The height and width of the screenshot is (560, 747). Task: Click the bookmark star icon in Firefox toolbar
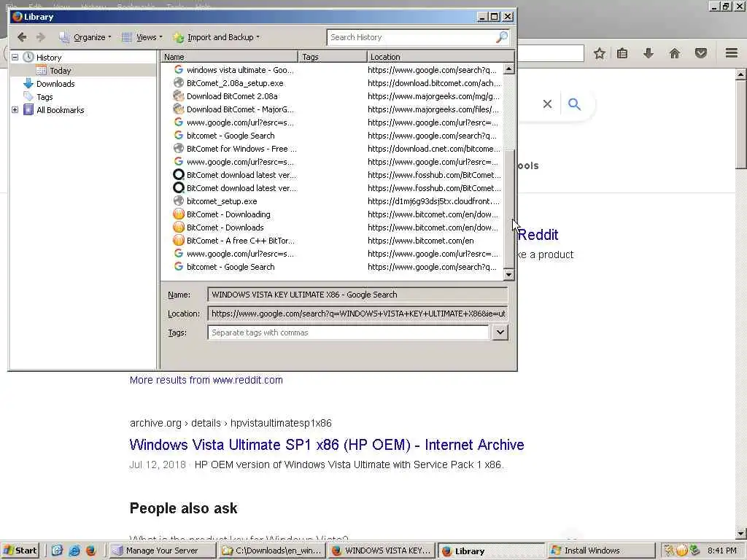[600, 53]
